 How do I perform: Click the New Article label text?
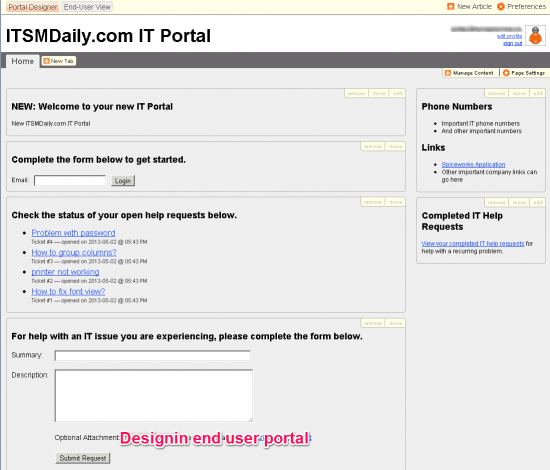(x=474, y=7)
